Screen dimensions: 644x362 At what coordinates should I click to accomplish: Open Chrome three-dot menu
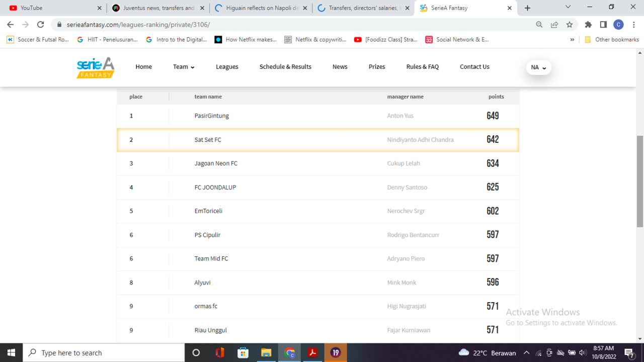pos(633,24)
